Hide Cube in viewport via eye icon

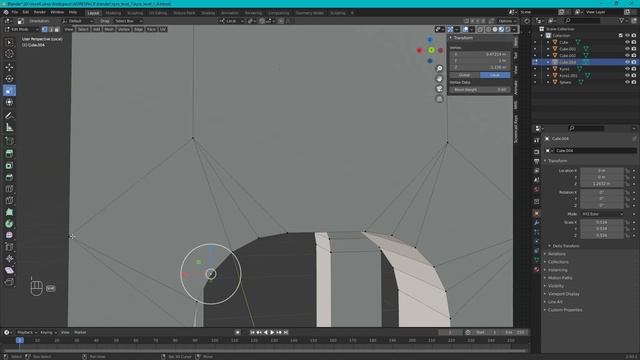(x=627, y=42)
